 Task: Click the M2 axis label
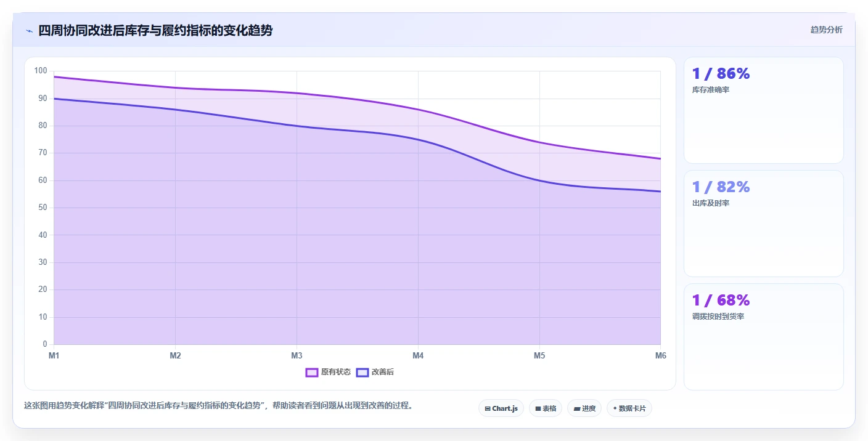coord(175,355)
